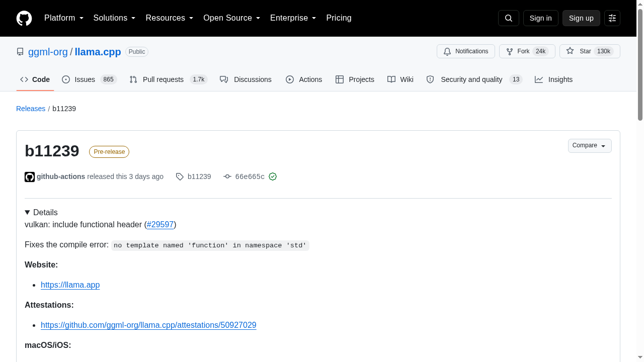Open the Platform dropdown menu
644x362 pixels.
click(64, 18)
